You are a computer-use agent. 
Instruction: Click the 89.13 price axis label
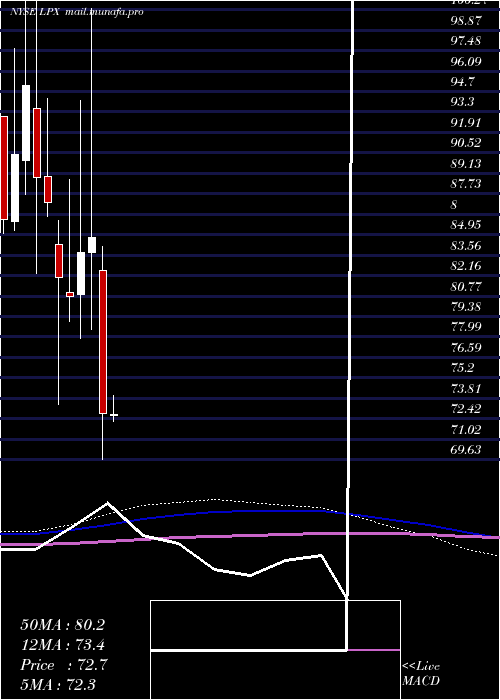coord(466,164)
